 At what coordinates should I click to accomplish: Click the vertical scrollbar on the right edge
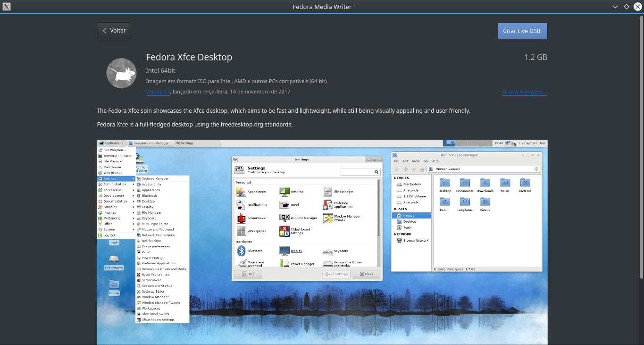(x=642, y=146)
